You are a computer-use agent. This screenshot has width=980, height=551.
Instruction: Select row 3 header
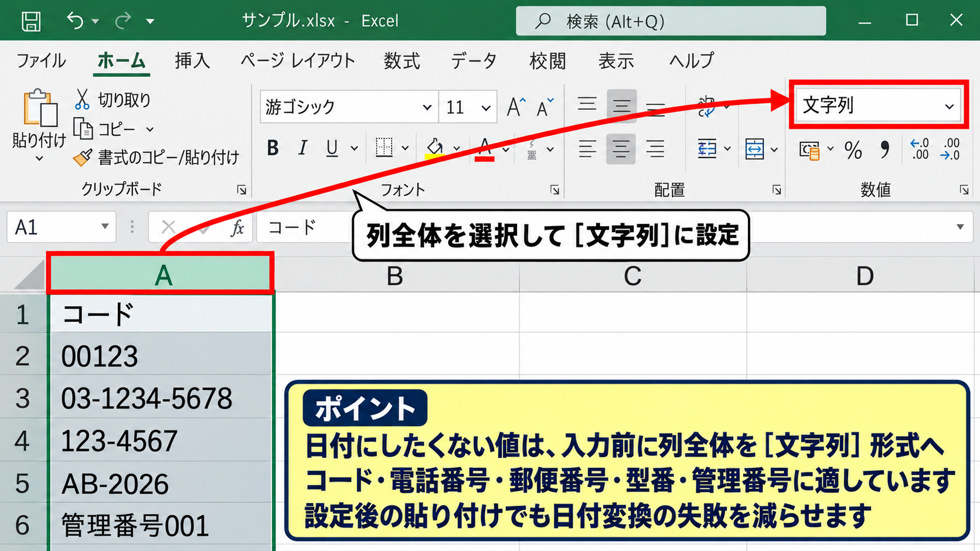[23, 398]
